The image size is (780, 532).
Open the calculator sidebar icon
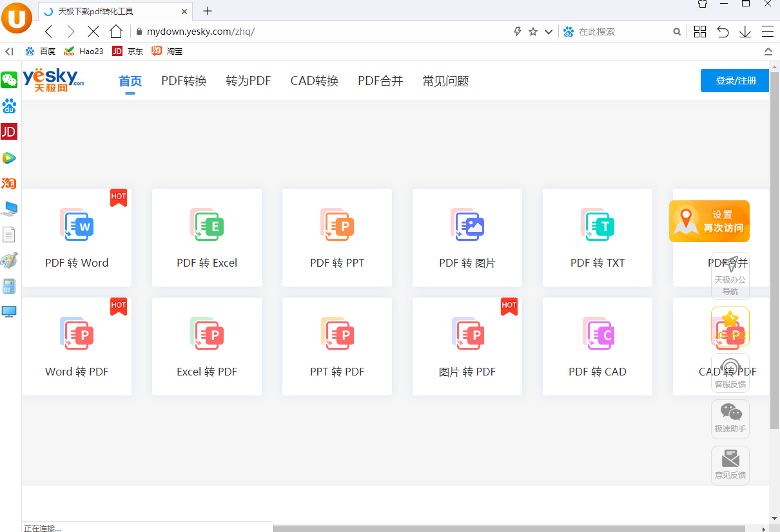(x=9, y=286)
